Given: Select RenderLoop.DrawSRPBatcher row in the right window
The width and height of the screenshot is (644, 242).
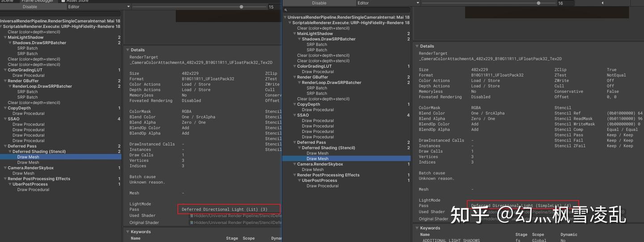Looking at the screenshot, I should (347, 83).
